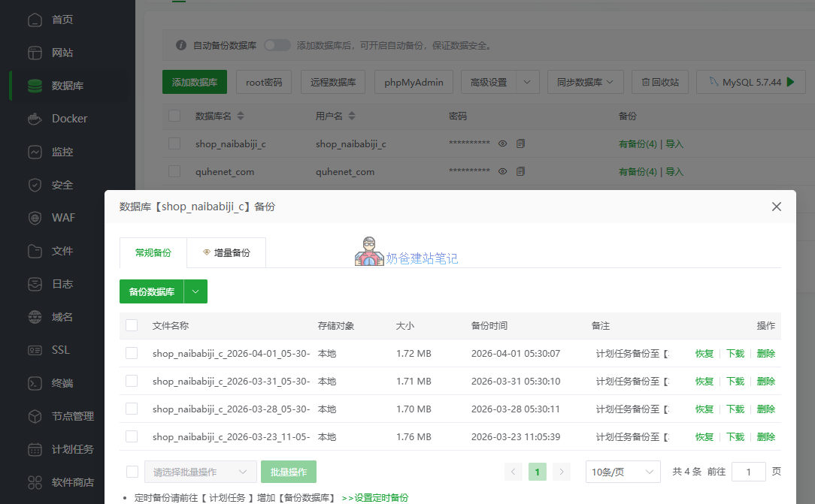The height and width of the screenshot is (504, 815).
Task: Check the box for the 2026-04-01 backup row
Action: (x=132, y=353)
